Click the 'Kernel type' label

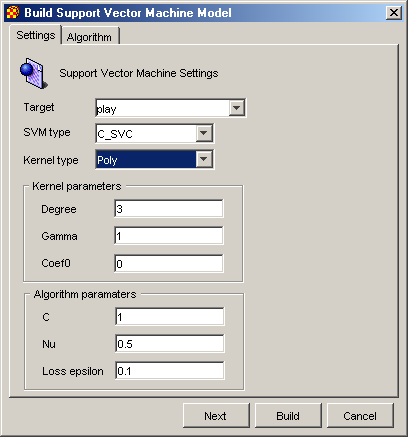click(51, 160)
